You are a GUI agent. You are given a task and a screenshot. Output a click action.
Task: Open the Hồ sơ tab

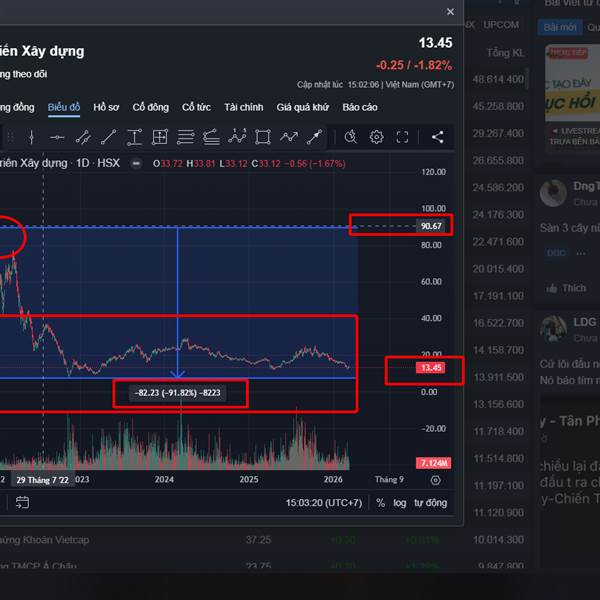[106, 107]
